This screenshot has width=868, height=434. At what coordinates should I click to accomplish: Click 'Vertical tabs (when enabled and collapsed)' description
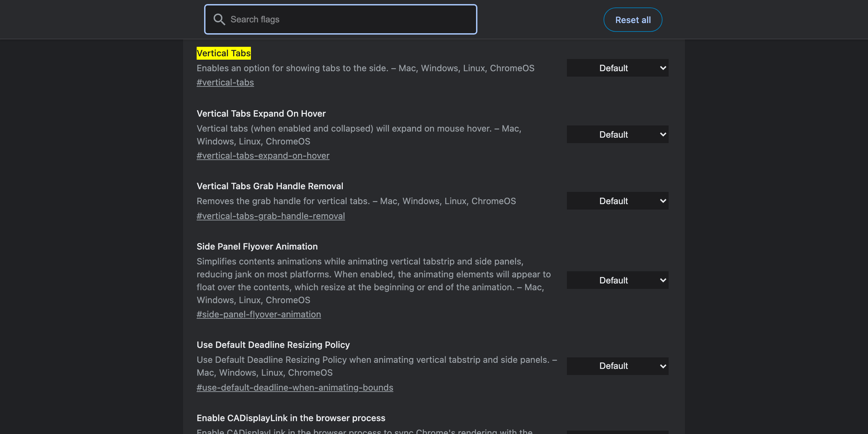359,135
